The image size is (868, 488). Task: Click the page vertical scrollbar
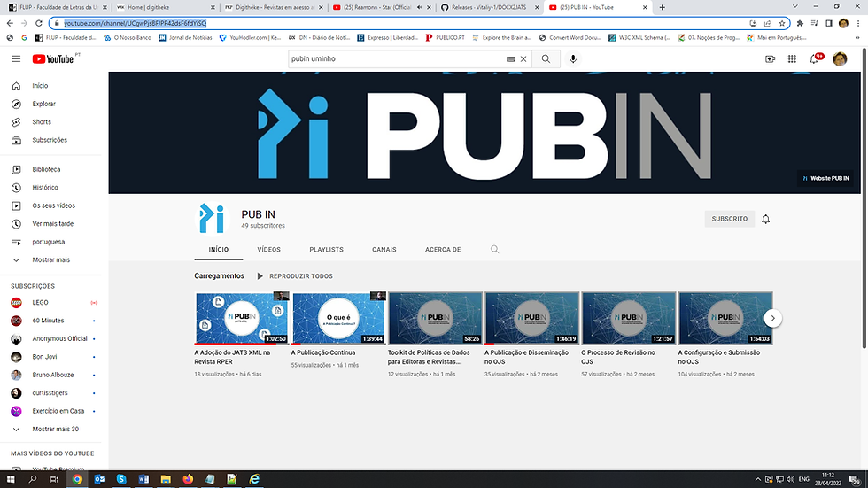864,198
